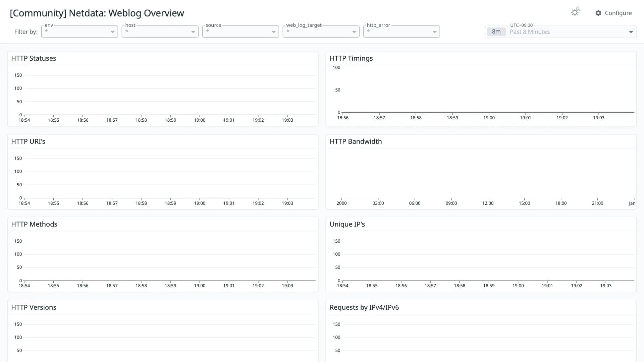Expand the host filter dropdown
This screenshot has width=644, height=362.
(160, 32)
